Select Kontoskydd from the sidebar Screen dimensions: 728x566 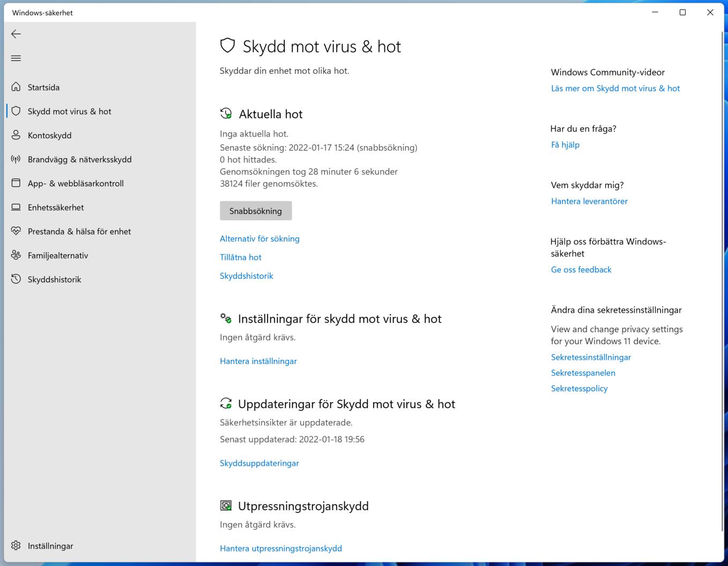coord(100,135)
